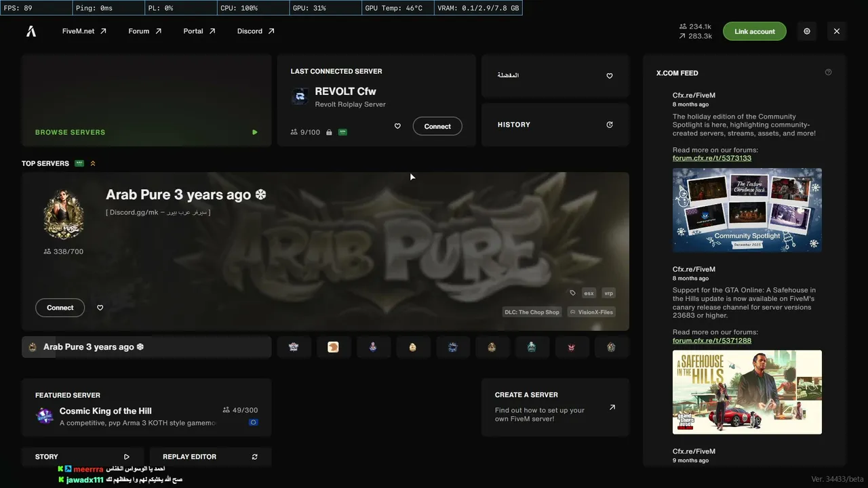This screenshot has height=488, width=868.
Task: Close the launcher with the X button
Action: point(837,31)
